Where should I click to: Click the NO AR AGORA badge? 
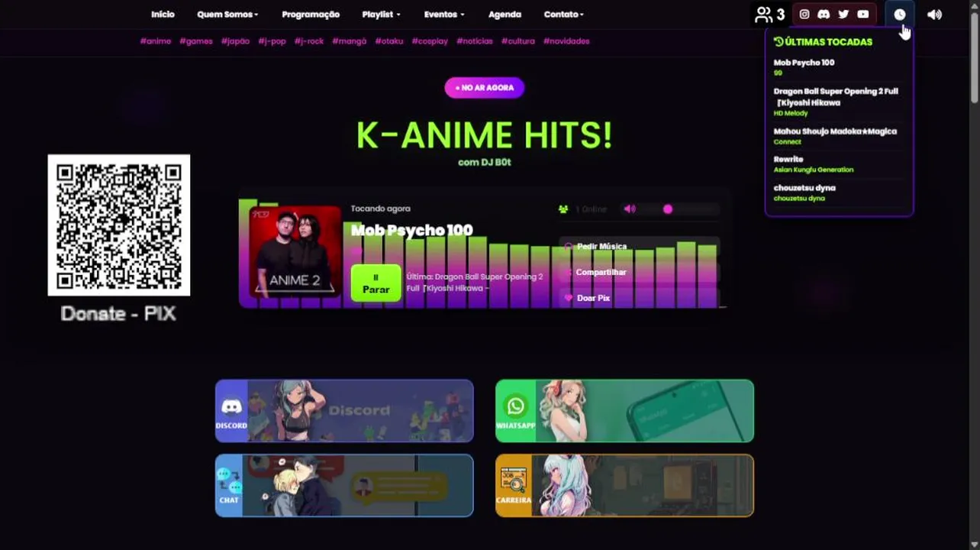pyautogui.click(x=485, y=88)
